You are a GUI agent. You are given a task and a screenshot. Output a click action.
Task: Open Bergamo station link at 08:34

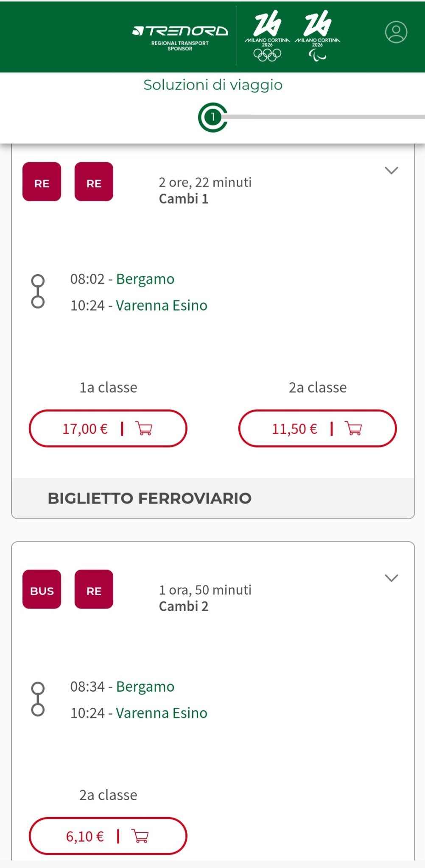point(145,687)
